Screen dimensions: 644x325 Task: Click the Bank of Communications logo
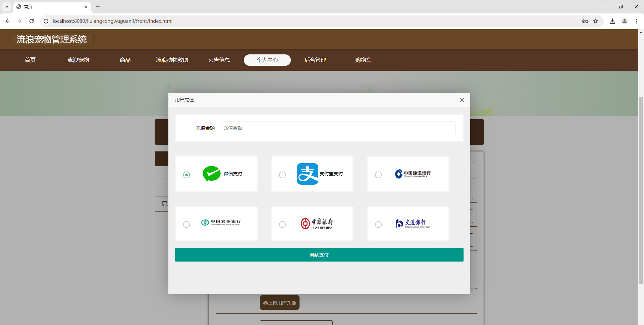[413, 224]
